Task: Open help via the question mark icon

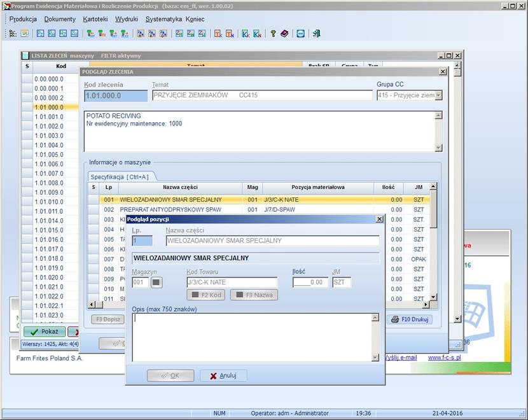Action: point(273,34)
